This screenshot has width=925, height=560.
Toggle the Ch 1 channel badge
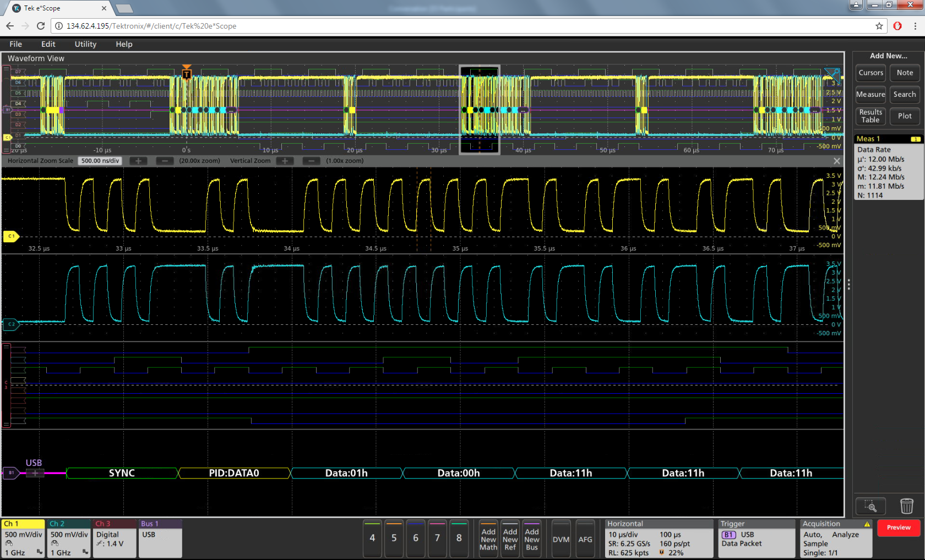coord(23,539)
